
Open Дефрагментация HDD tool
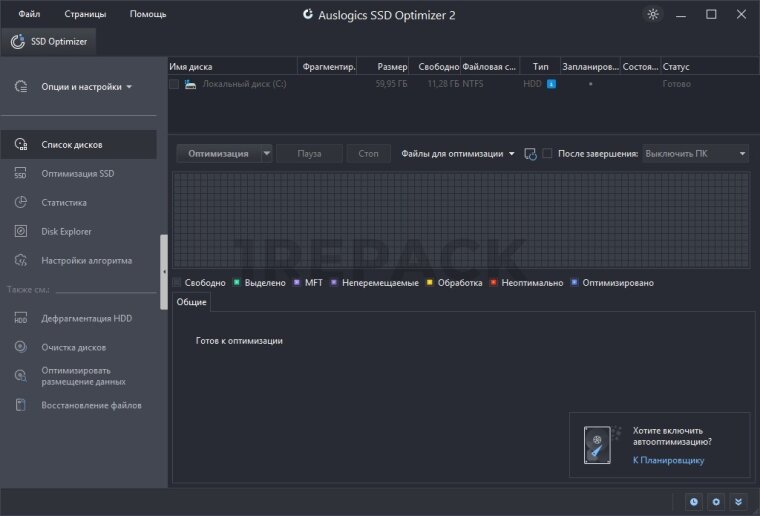(x=86, y=319)
